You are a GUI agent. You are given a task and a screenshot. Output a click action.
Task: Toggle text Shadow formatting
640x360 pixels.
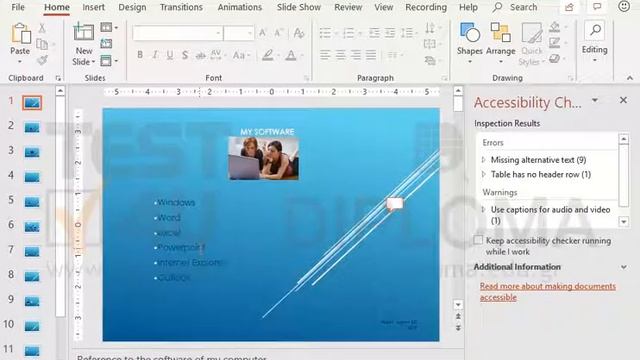tap(185, 55)
